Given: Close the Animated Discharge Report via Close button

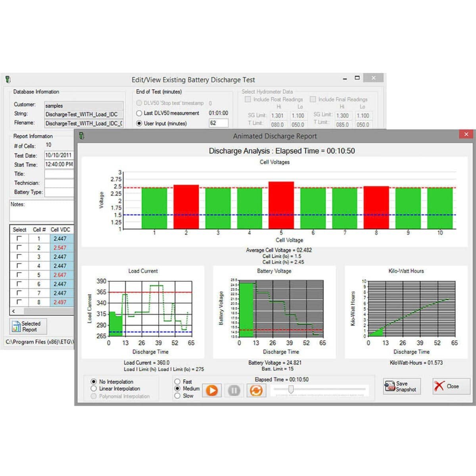Looking at the screenshot, I should 451,386.
